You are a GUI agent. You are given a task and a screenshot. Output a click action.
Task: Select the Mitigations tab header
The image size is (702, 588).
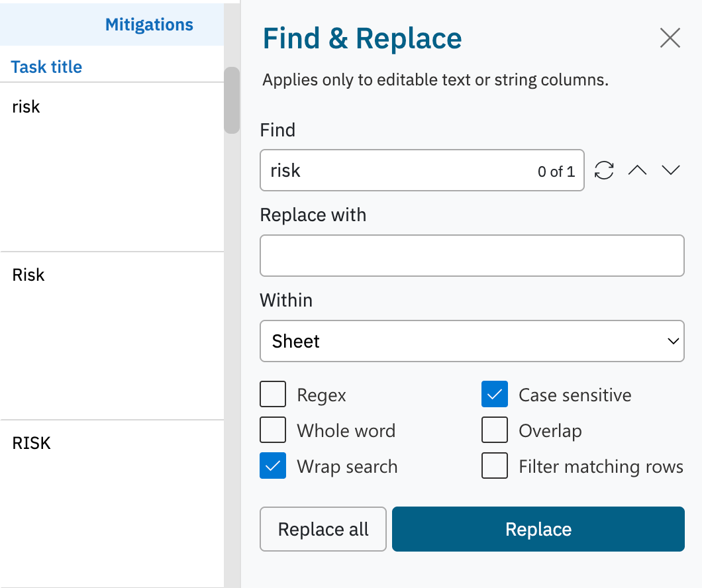[149, 25]
